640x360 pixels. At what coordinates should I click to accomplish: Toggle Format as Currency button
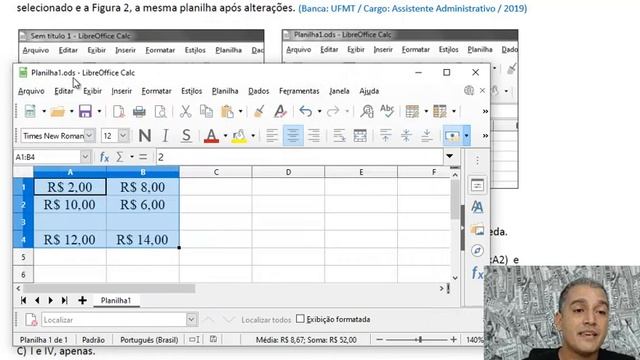(452, 136)
